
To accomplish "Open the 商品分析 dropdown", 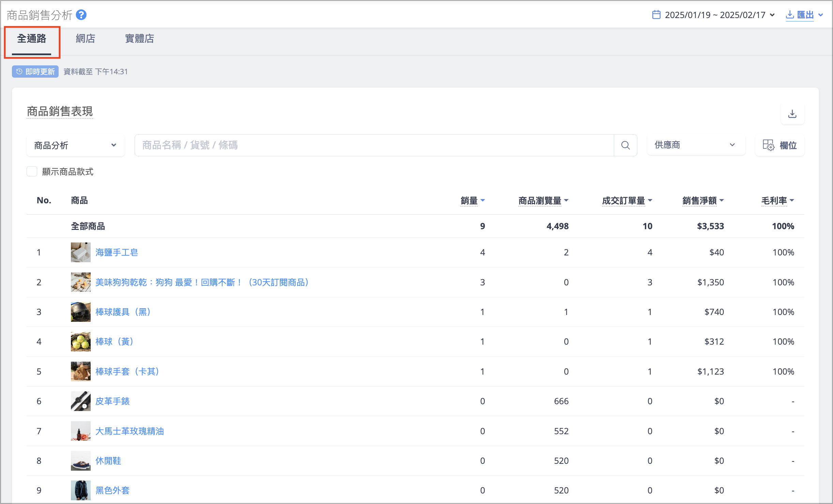I will 75,145.
